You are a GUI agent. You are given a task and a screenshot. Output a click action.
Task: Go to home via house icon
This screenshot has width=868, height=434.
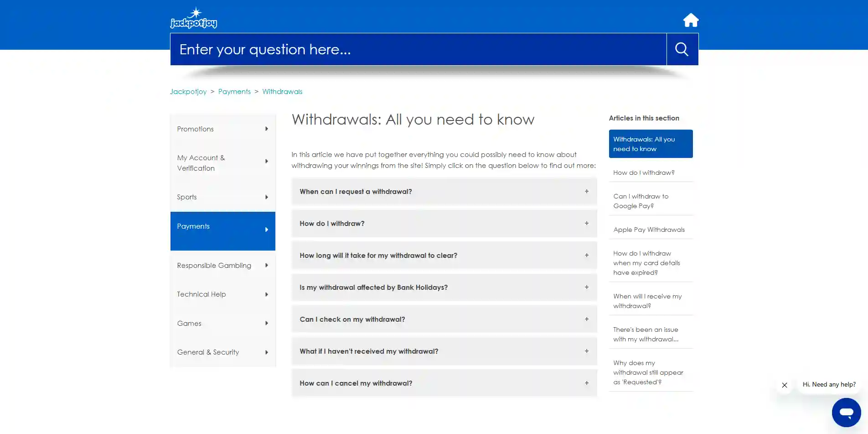point(691,20)
